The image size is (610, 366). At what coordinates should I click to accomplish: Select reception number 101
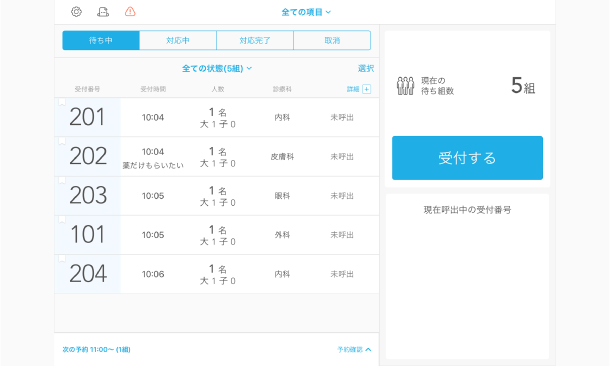88,235
